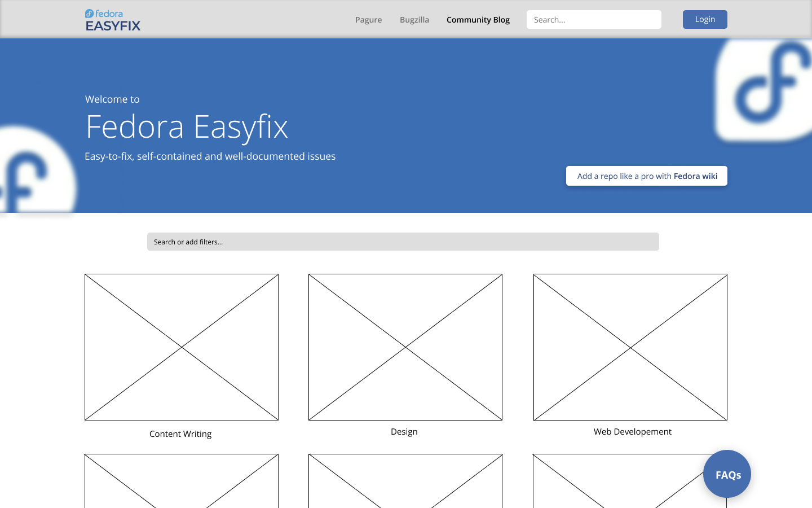This screenshot has height=508, width=812.
Task: Open the Community Blog
Action: tap(478, 20)
